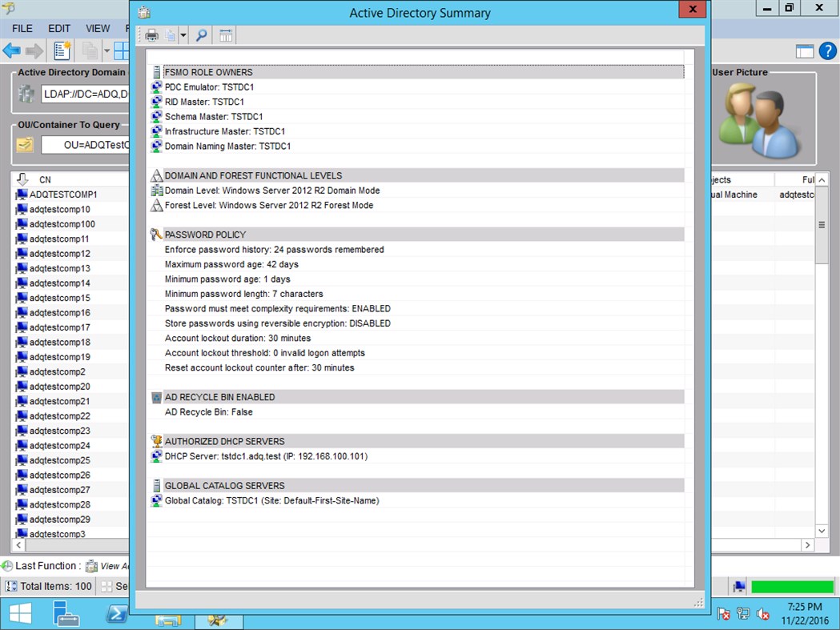This screenshot has height=630, width=840.
Task: Click the computer icon beside adqtestcomp18
Action: (x=22, y=342)
